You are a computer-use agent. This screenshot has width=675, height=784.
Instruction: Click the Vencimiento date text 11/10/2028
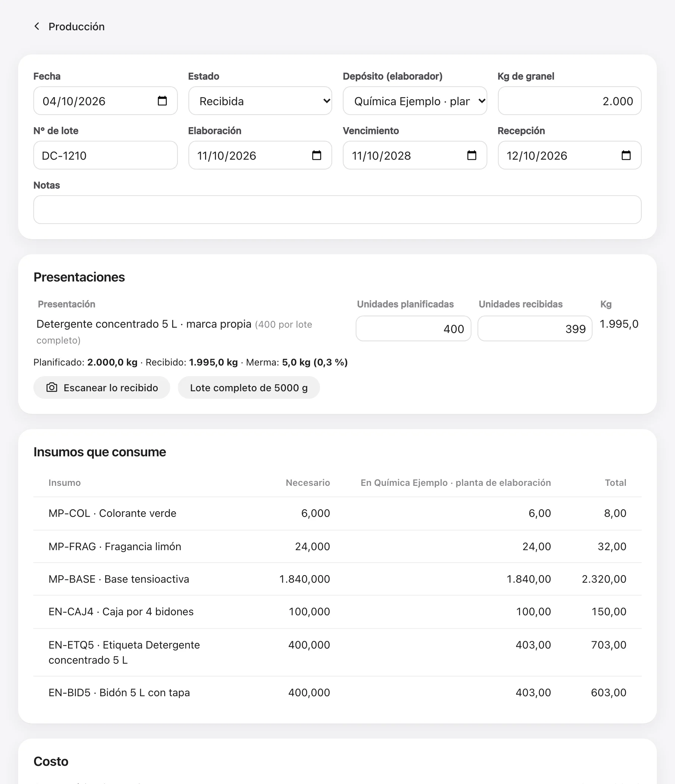(381, 156)
